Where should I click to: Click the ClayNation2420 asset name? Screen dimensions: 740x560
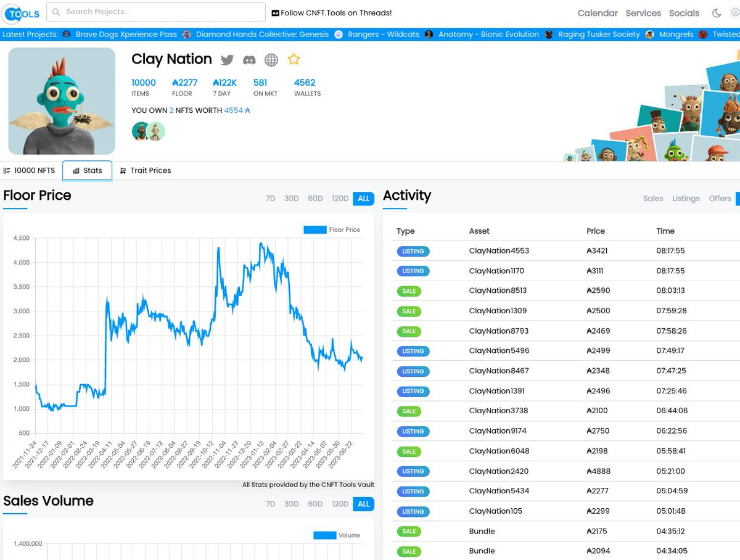pos(499,471)
